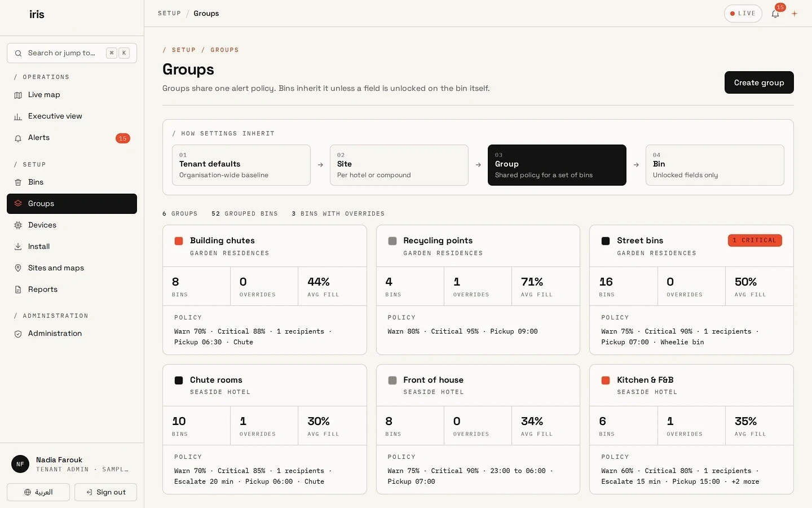812x508 pixels.
Task: Open the Live map menu item
Action: (72, 95)
